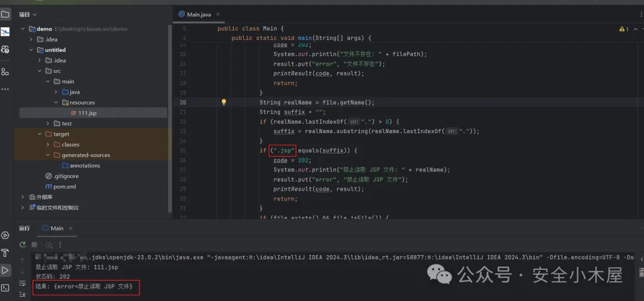The height and width of the screenshot is (301, 644).
Task: Toggle the Run tool window button
Action: [x=5, y=271]
